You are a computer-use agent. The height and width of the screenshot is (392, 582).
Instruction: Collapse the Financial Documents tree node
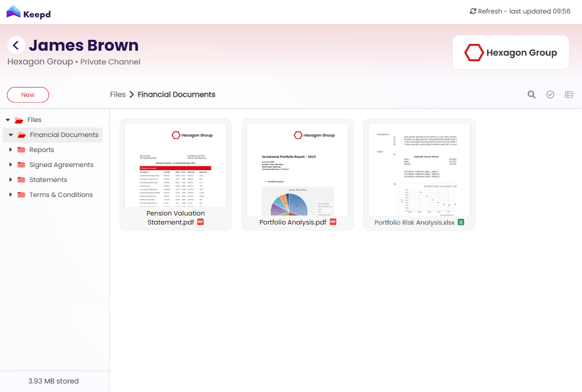pos(11,135)
